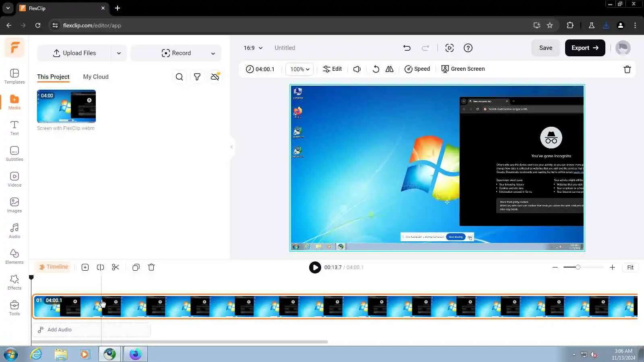Open the 16:9 aspect ratio dropdown
This screenshot has height=362, width=644.
coord(253,48)
